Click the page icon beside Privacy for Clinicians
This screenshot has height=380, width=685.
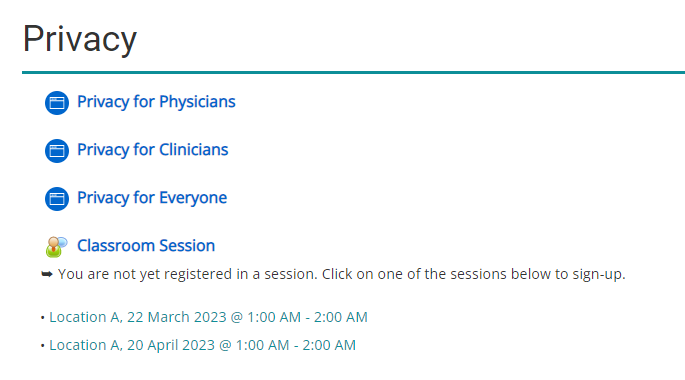coord(57,151)
